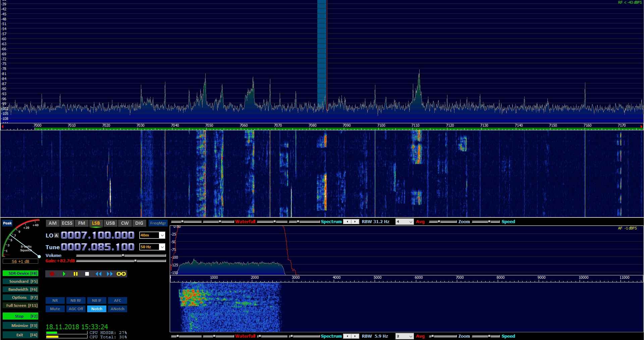Click lower RBW right arrow button
This screenshot has height=340, width=644.
[x=355, y=336]
